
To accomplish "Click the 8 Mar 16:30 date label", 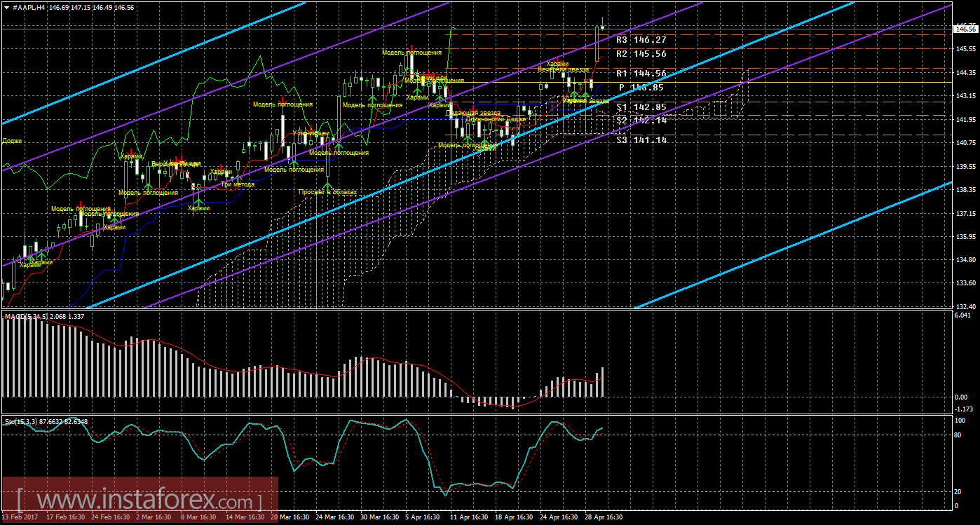I will coord(198,517).
